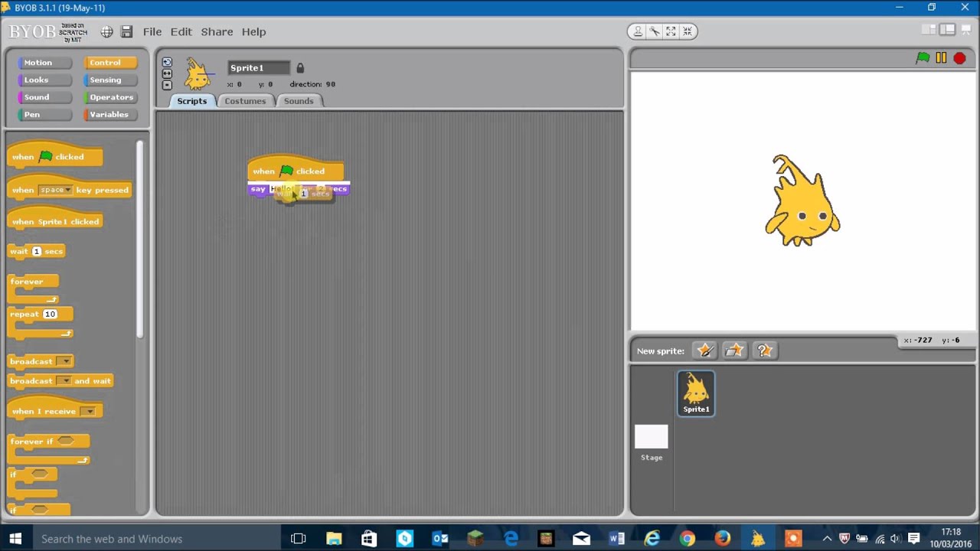The image size is (980, 551).
Task: Paint a new sprite with star brush icon
Action: [x=704, y=350]
